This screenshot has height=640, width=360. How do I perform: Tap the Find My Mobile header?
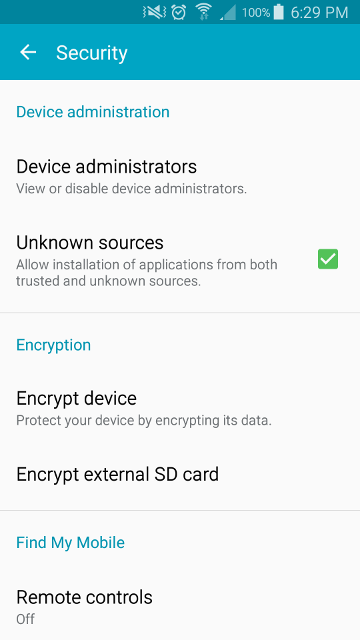coord(71,542)
